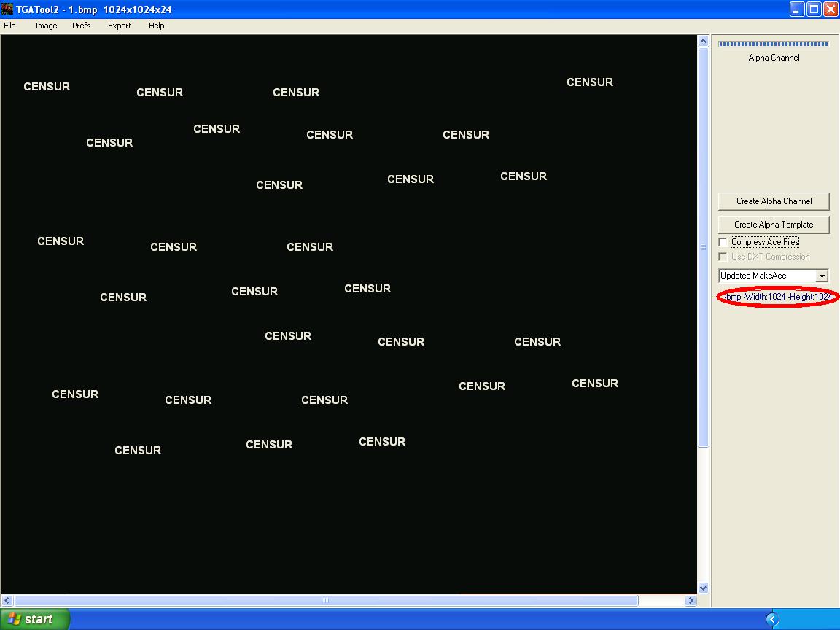The width and height of the screenshot is (840, 630).
Task: Click Create Alpha Channel button
Action: 774,201
